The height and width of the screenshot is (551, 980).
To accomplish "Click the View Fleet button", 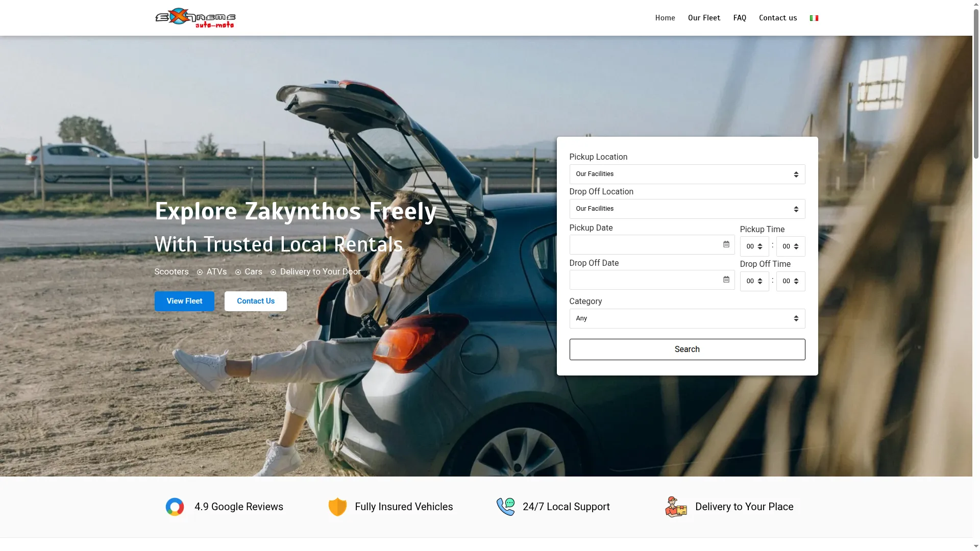I will [184, 301].
